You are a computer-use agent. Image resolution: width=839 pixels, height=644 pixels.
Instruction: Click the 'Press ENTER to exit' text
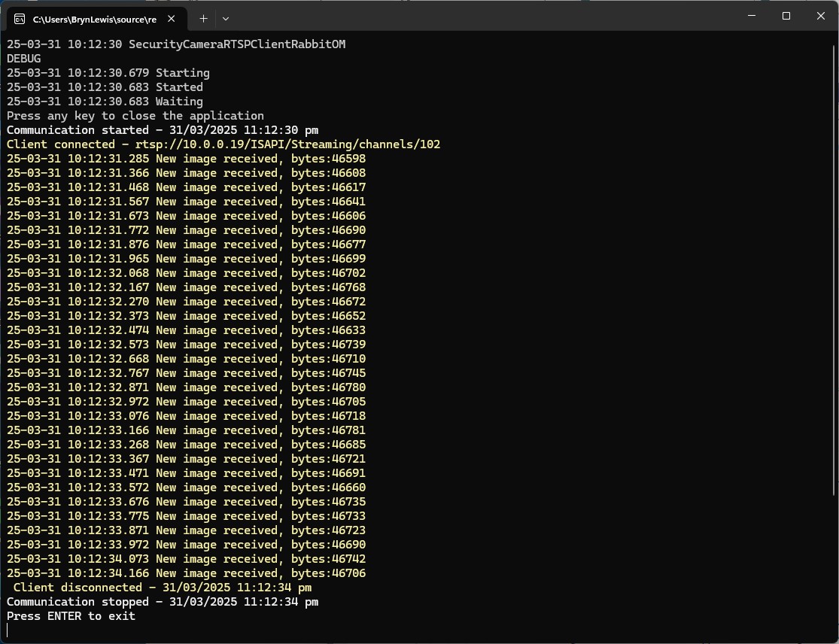click(x=71, y=616)
